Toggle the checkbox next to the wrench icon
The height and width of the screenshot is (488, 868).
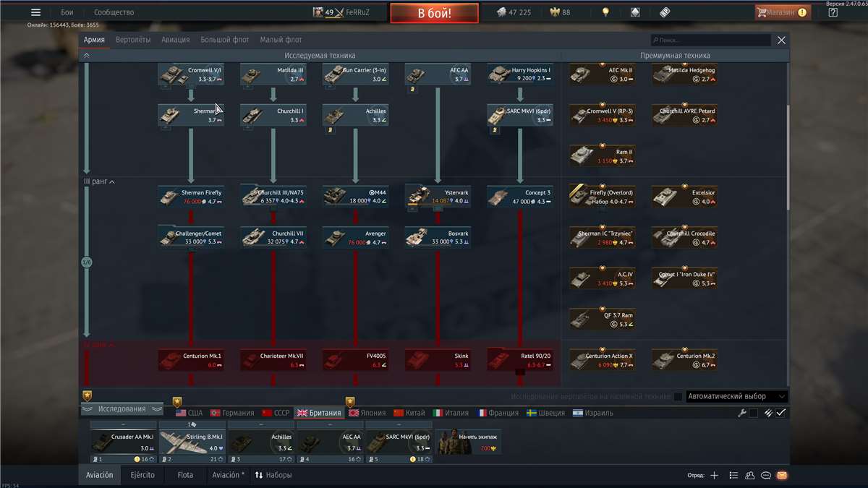(x=754, y=413)
